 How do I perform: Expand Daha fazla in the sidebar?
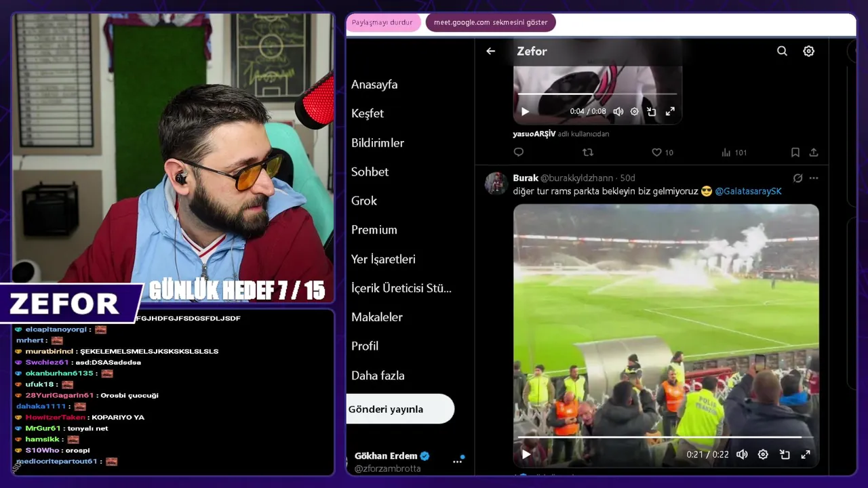(x=378, y=375)
